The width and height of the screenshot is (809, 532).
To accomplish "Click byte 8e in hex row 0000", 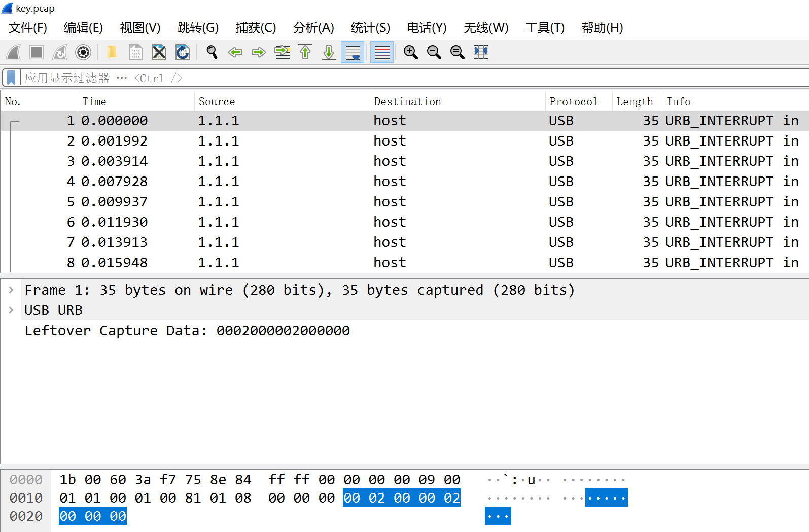I will click(x=218, y=480).
